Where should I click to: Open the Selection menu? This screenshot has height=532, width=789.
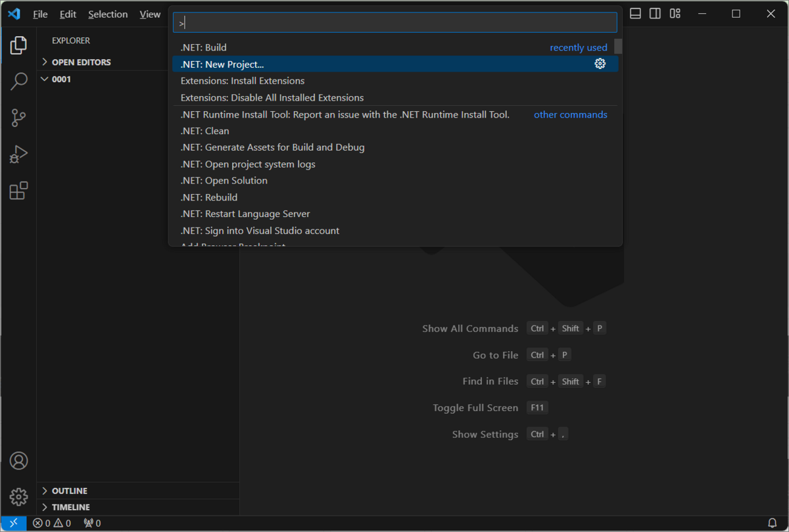108,14
